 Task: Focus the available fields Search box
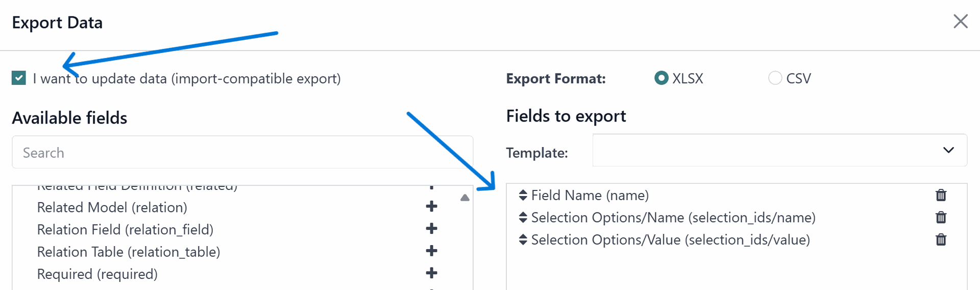coord(242,152)
